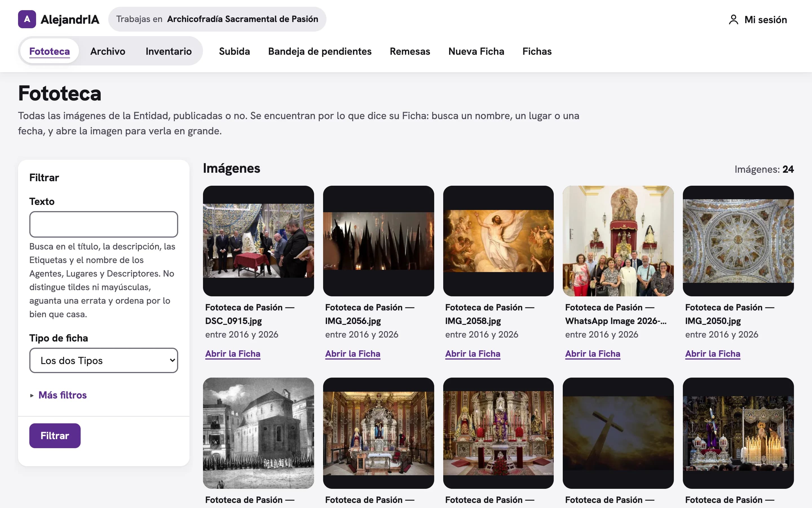Click the title Fototeca de Pasión — IMG_2050.jpg
This screenshot has width=812, height=508.
tap(730, 314)
